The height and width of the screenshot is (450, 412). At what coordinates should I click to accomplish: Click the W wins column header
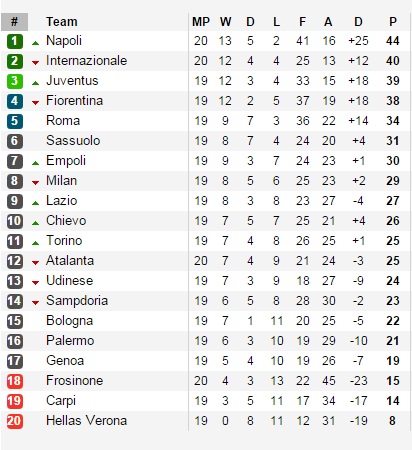[x=225, y=22]
